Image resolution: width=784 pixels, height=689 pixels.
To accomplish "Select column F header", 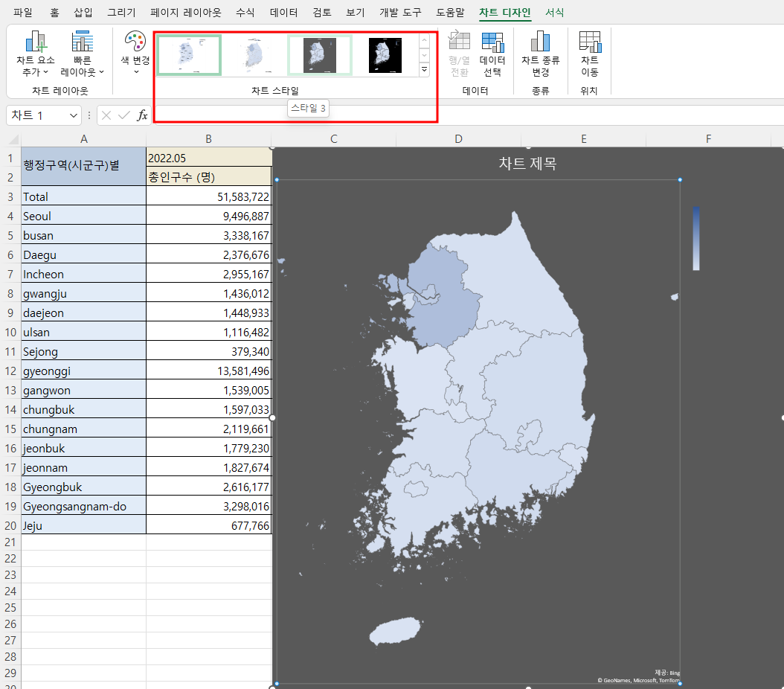I will [708, 139].
